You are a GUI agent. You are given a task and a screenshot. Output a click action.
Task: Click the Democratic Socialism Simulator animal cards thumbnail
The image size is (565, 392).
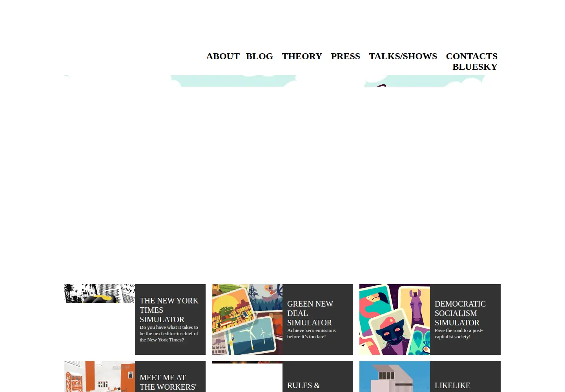(x=395, y=319)
